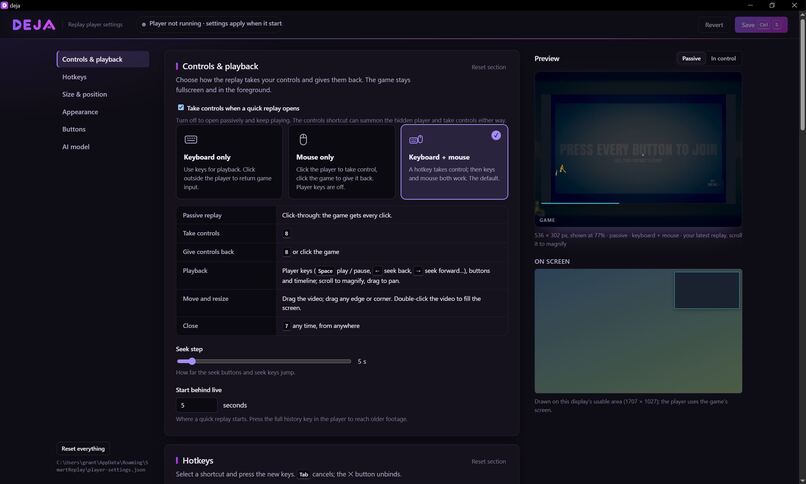Toggle Take controls when a quick replay opens
806x484 pixels.
click(x=181, y=107)
